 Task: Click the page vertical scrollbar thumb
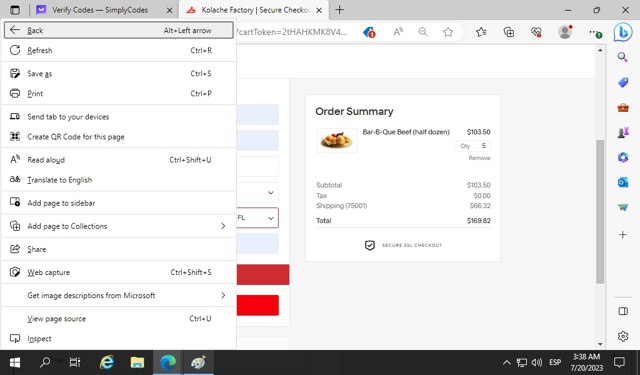click(x=600, y=211)
